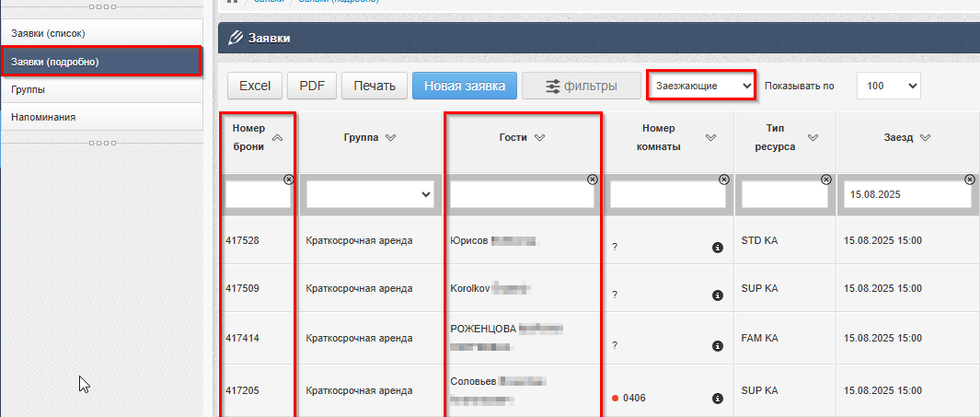The height and width of the screenshot is (417, 980).
Task: Sort by Заезд column arrow
Action: [x=926, y=138]
